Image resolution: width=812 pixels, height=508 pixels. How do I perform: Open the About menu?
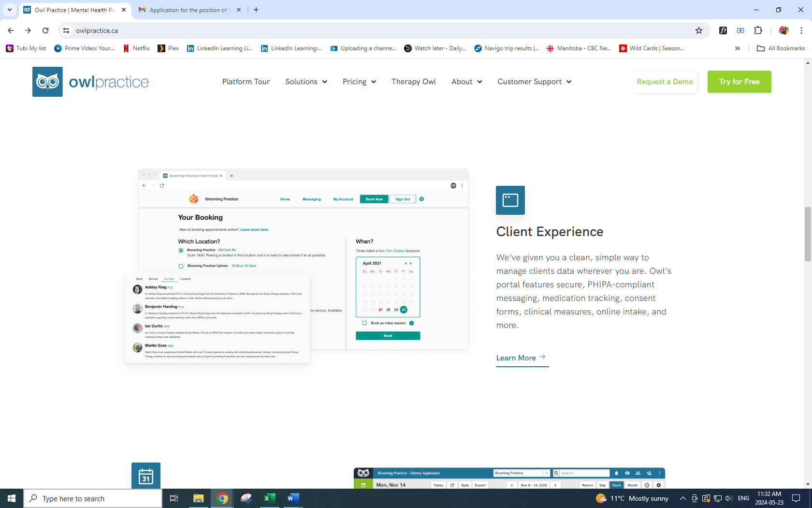466,82
